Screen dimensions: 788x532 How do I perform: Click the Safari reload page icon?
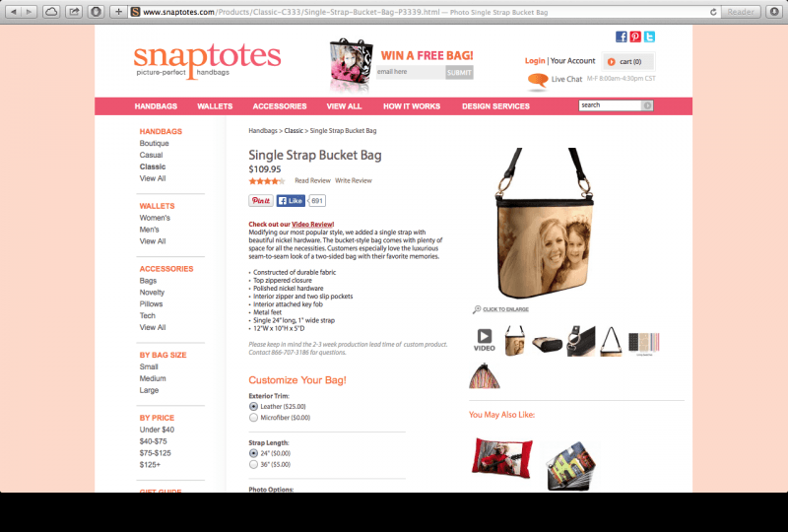tap(712, 12)
